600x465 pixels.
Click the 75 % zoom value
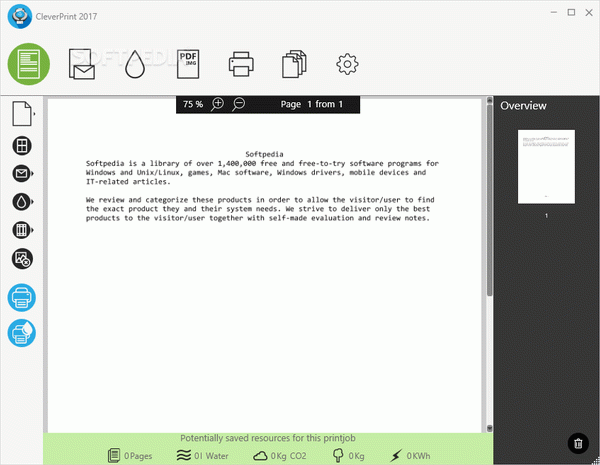click(x=193, y=104)
